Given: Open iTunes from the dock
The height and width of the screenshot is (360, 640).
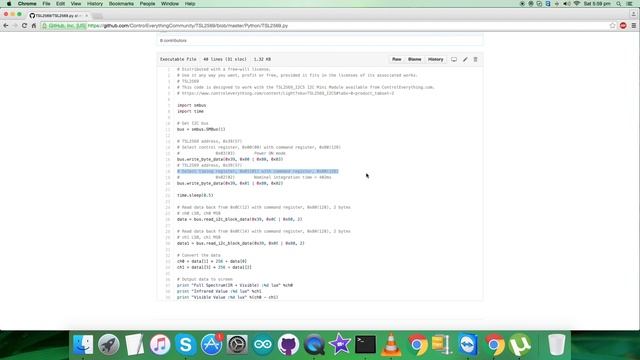Looking at the screenshot, I should [x=160, y=344].
